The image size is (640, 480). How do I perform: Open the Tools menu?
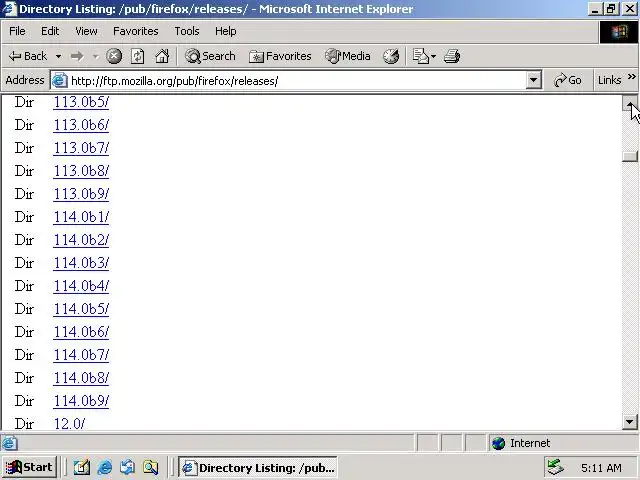pos(187,31)
